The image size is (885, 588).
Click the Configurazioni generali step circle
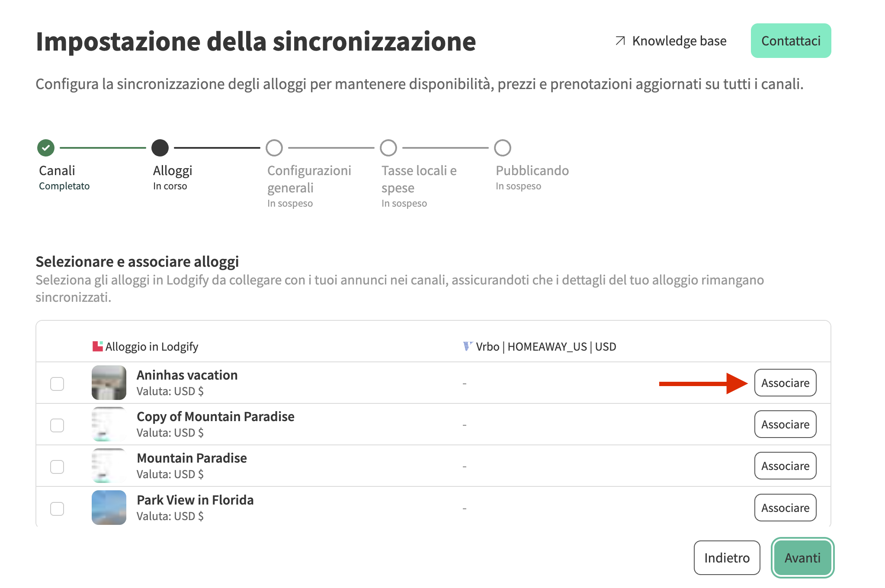coord(274,148)
